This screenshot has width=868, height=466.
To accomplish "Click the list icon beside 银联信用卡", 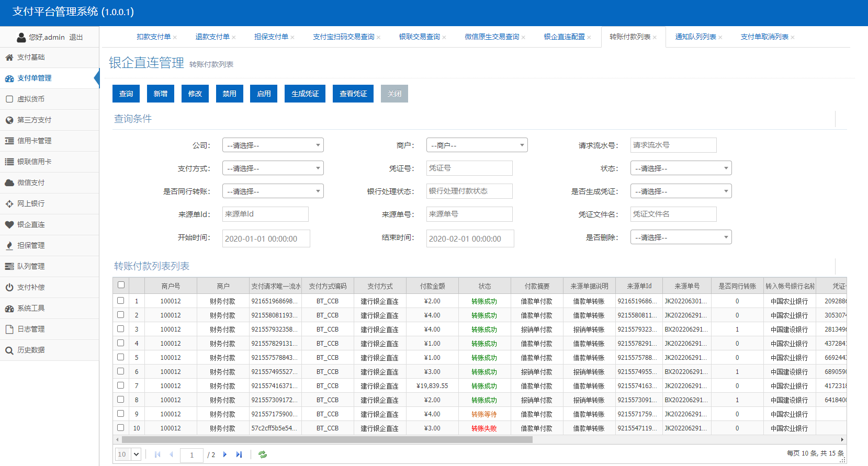I will pyautogui.click(x=9, y=162).
